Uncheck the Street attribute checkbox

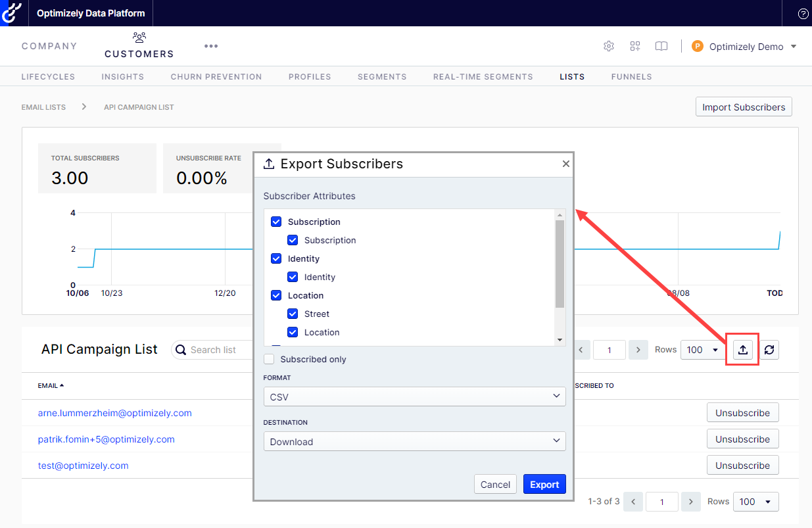(293, 314)
